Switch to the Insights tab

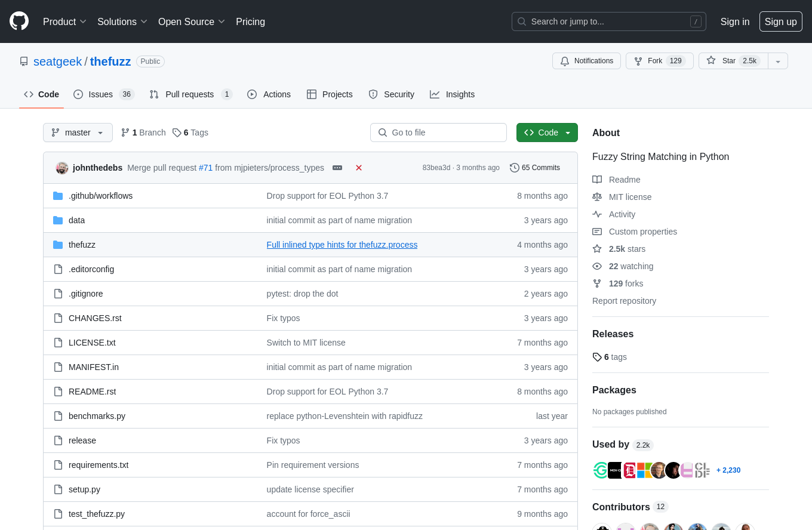pyautogui.click(x=453, y=94)
